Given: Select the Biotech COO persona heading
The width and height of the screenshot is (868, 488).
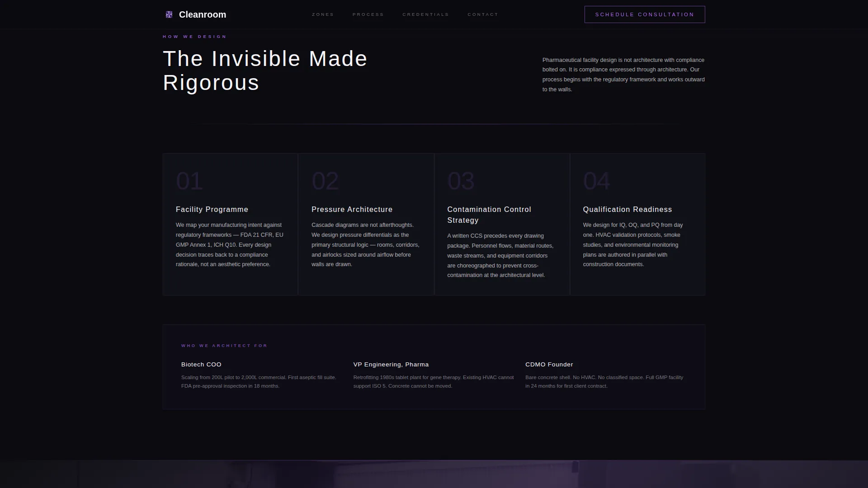Looking at the screenshot, I should click(x=201, y=365).
